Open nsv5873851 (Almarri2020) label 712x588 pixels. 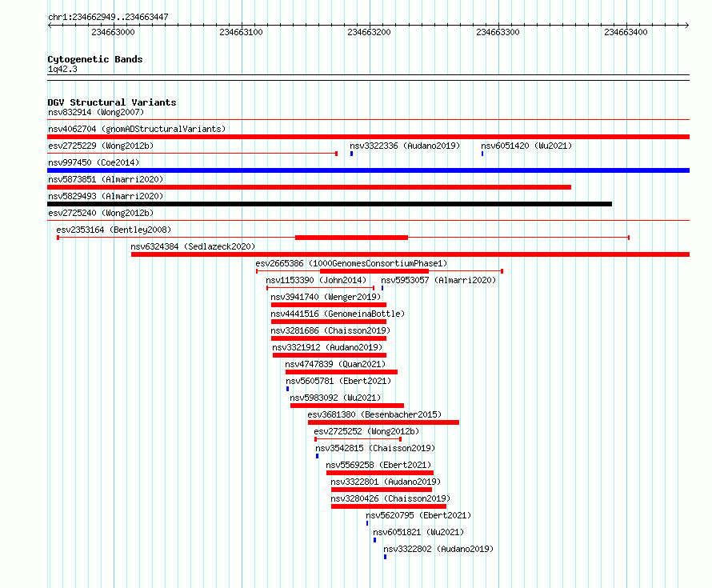(106, 179)
